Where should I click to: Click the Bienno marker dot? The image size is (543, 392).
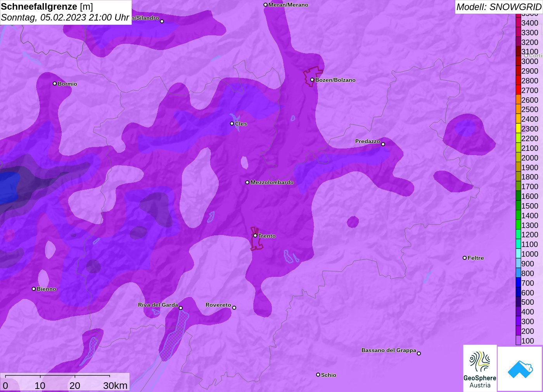pyautogui.click(x=34, y=289)
